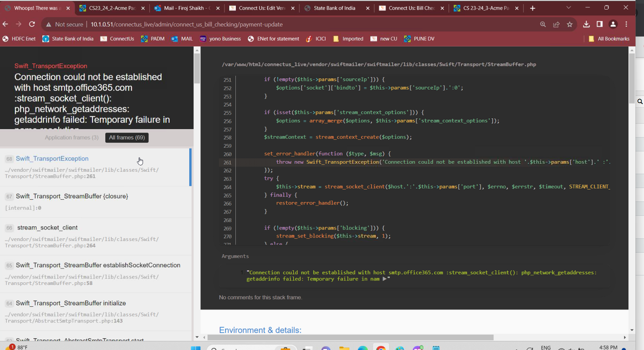The image size is (644, 350).
Task: Open the 4:58 PM taskbar clock
Action: click(x=608, y=347)
